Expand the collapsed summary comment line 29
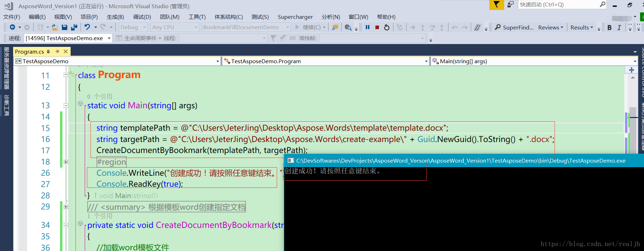The image size is (644, 251). [66, 207]
